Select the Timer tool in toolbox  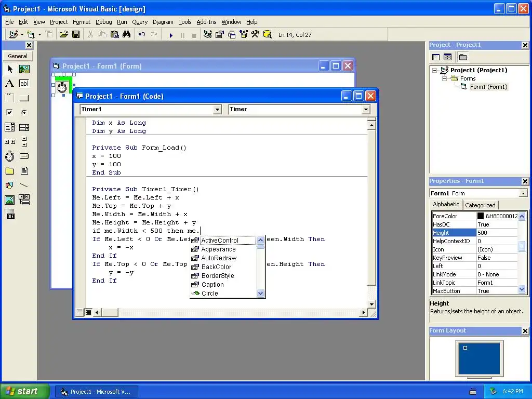pos(10,156)
